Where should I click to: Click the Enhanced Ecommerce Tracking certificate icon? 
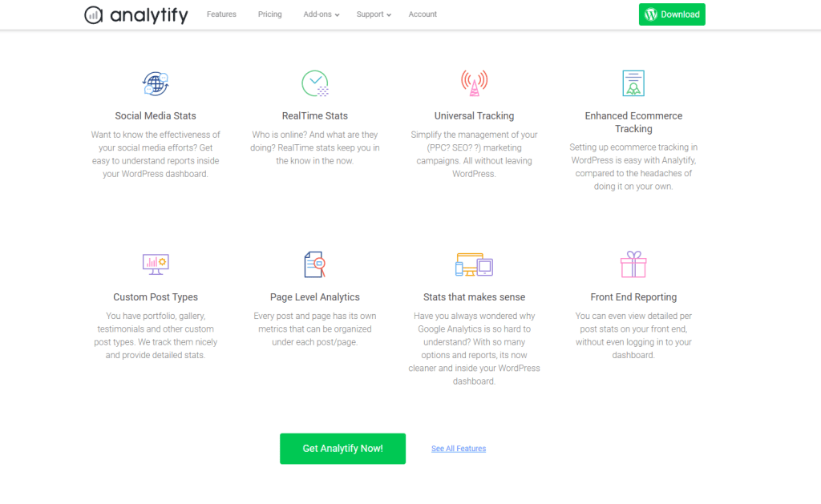point(633,83)
